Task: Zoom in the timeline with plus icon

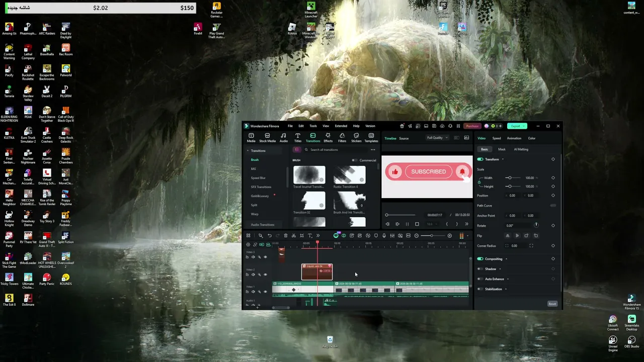Action: click(x=450, y=236)
